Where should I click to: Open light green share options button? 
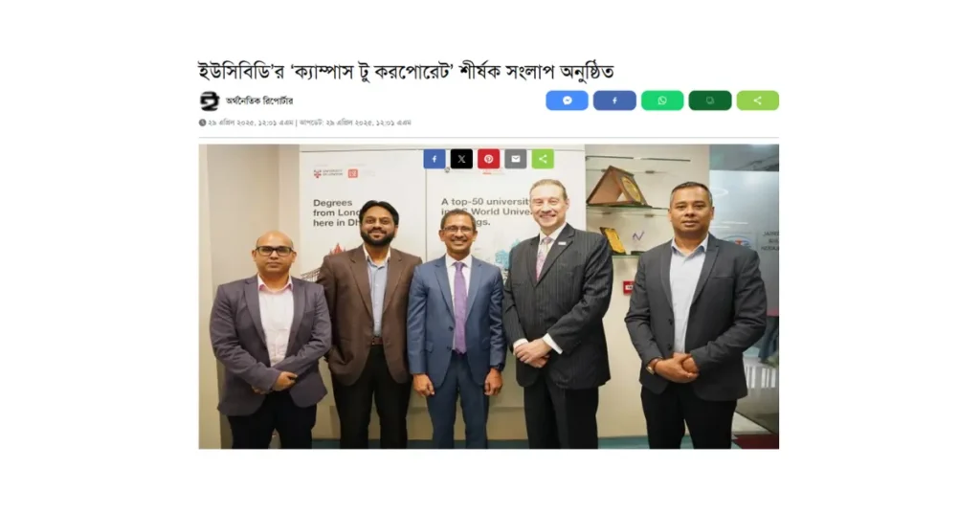[x=758, y=100]
